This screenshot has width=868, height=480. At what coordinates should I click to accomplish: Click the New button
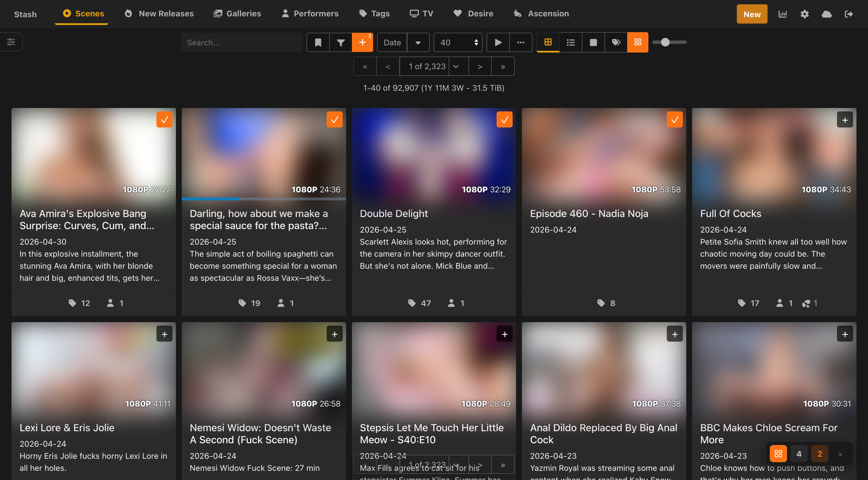point(752,14)
